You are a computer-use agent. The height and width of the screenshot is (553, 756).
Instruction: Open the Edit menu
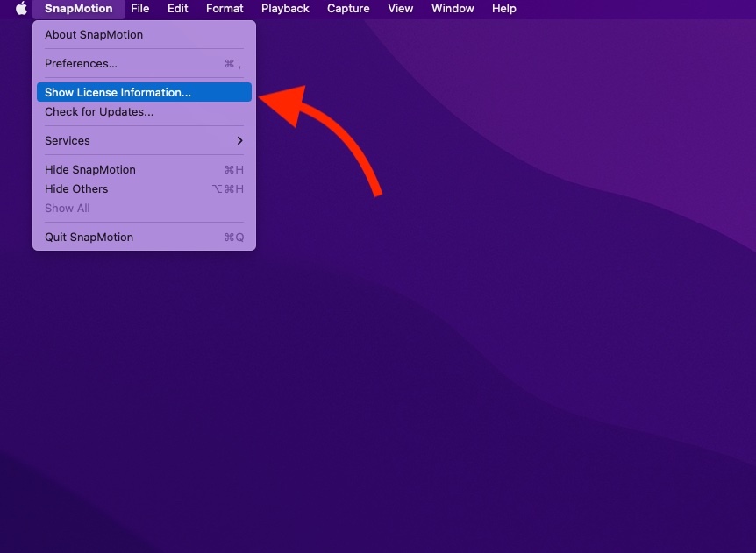(177, 8)
